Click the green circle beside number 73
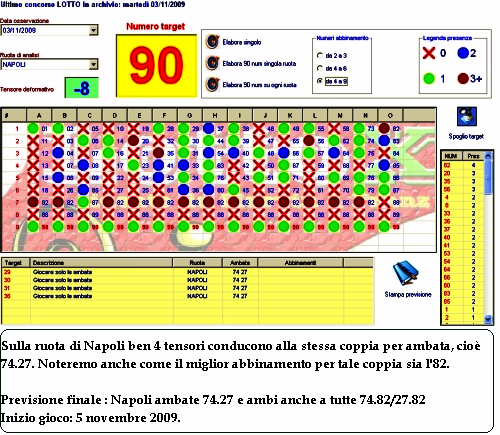 [359, 128]
